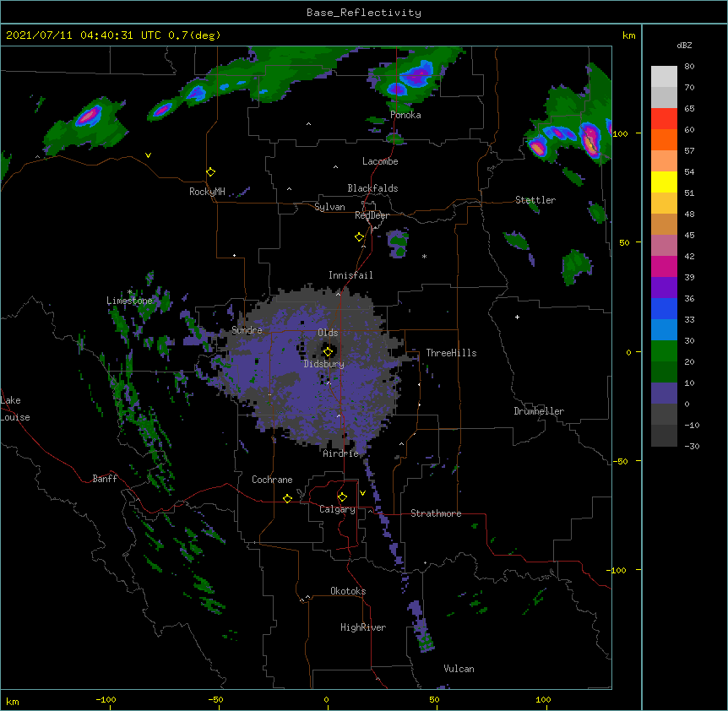Click the Strathmore label
Viewport: 728px width, 711px height.
(x=436, y=513)
